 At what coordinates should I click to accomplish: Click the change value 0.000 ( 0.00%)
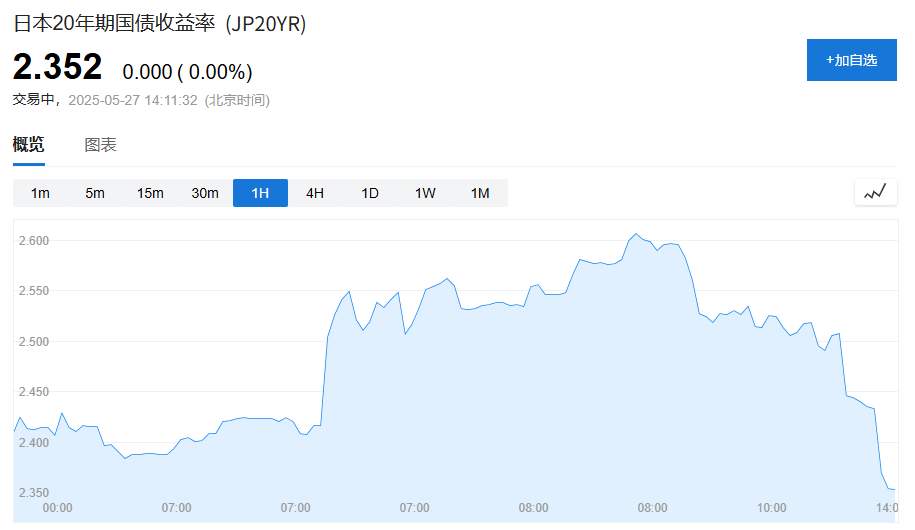(187, 72)
